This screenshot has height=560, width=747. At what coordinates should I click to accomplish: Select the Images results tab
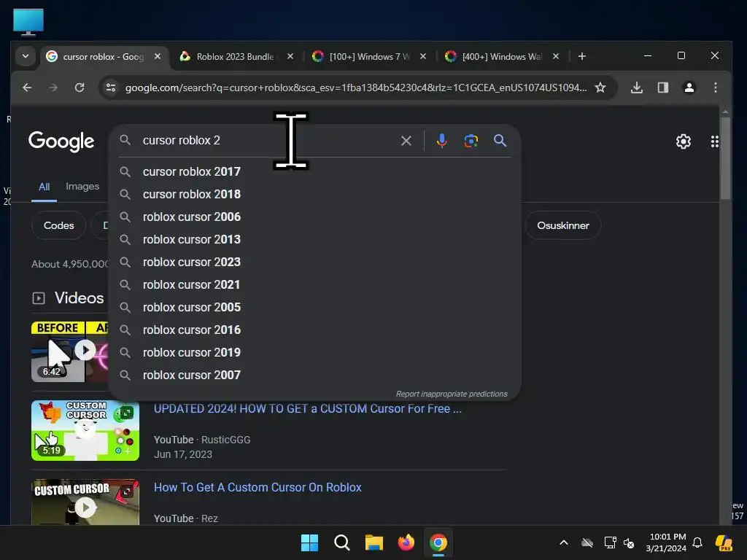click(82, 186)
